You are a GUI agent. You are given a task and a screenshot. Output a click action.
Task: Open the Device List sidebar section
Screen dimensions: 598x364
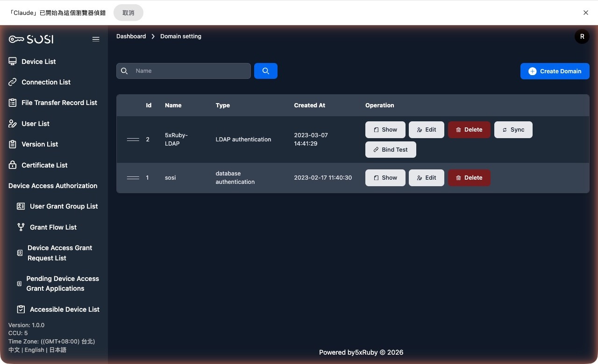38,61
